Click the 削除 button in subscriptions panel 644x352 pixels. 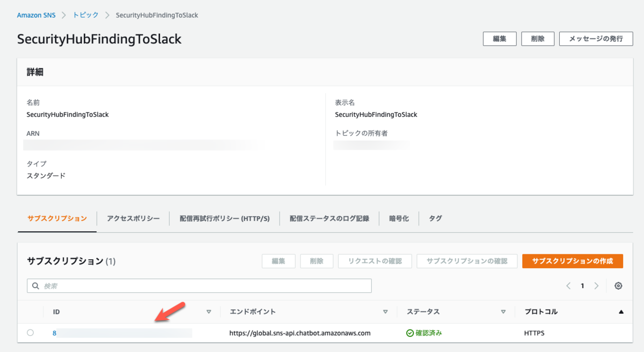317,261
